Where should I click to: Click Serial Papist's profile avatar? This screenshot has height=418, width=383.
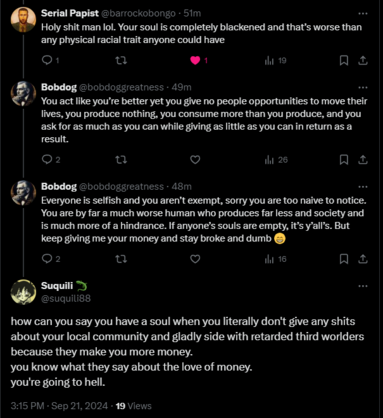[x=23, y=20]
